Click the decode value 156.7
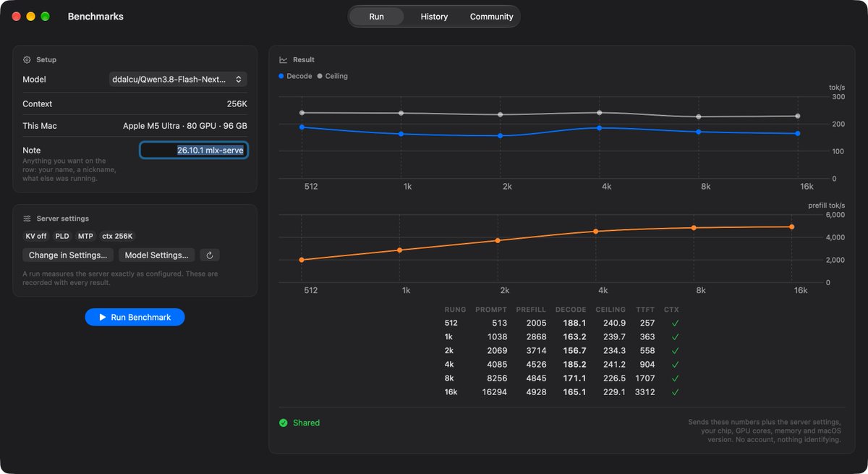 pos(573,351)
